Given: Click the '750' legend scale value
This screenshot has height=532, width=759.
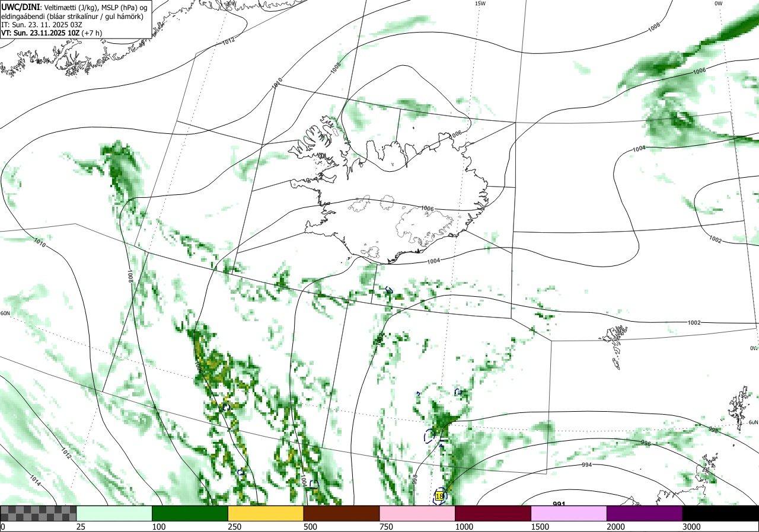Looking at the screenshot, I should click(386, 527).
